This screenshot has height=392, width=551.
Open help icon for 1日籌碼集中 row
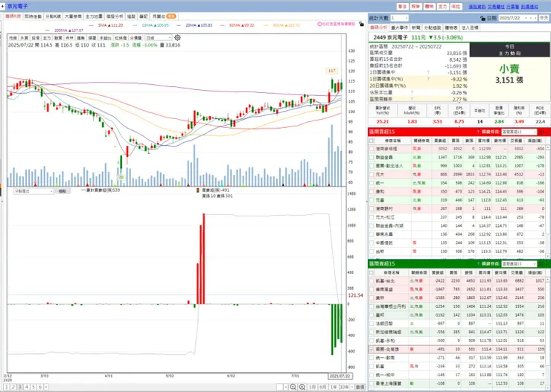click(428, 72)
